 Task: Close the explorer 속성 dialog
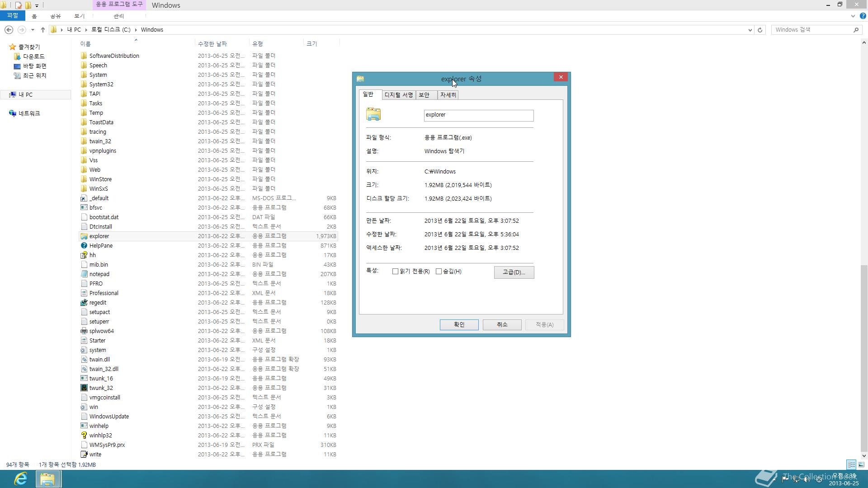click(561, 77)
